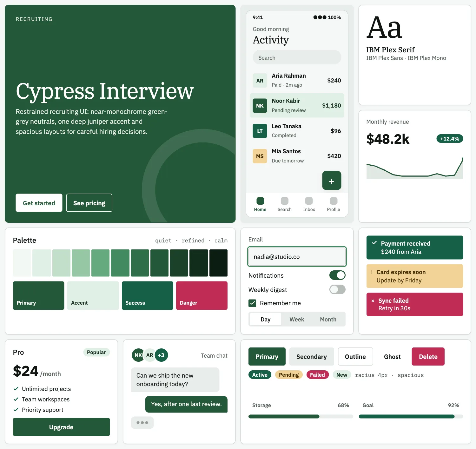Click the typing indicator dots in chat
The image size is (476, 449).
pyautogui.click(x=142, y=423)
